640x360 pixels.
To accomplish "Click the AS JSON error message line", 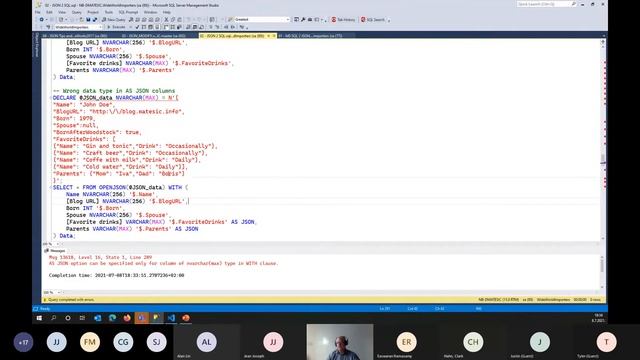I will coord(163,263).
